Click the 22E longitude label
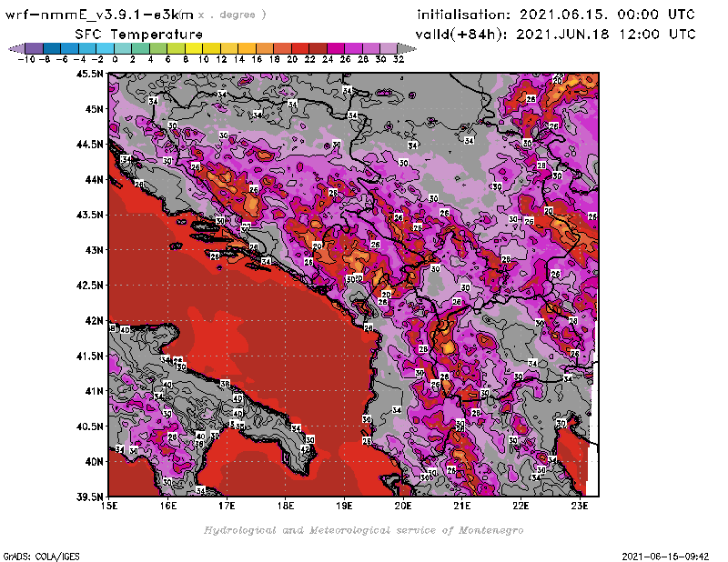Screen dimensions: 728x562 click(x=521, y=506)
